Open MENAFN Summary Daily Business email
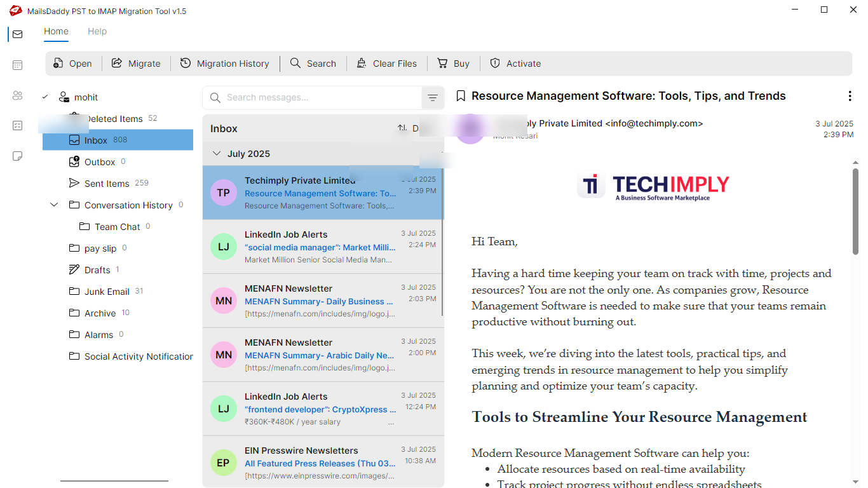This screenshot has height=488, width=868. pyautogui.click(x=322, y=301)
